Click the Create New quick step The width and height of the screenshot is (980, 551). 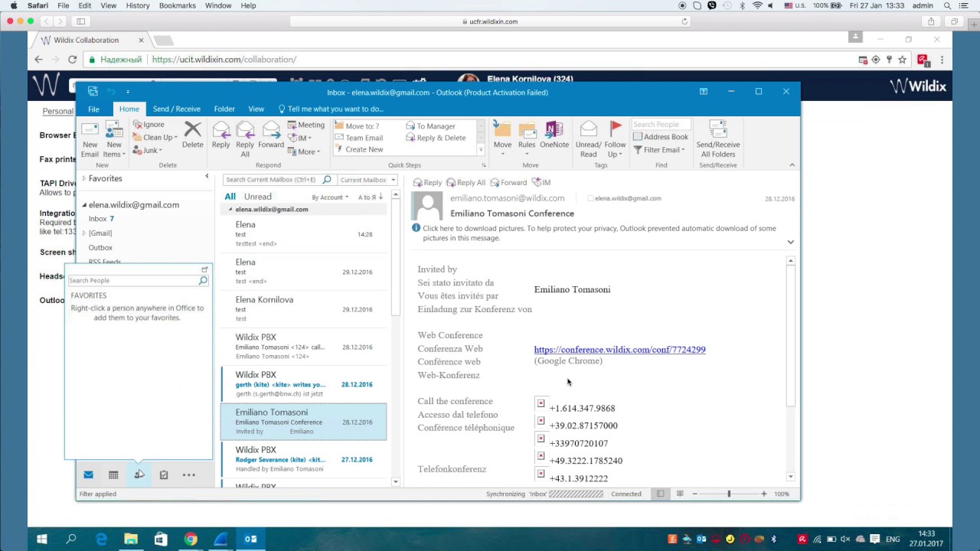coord(359,149)
